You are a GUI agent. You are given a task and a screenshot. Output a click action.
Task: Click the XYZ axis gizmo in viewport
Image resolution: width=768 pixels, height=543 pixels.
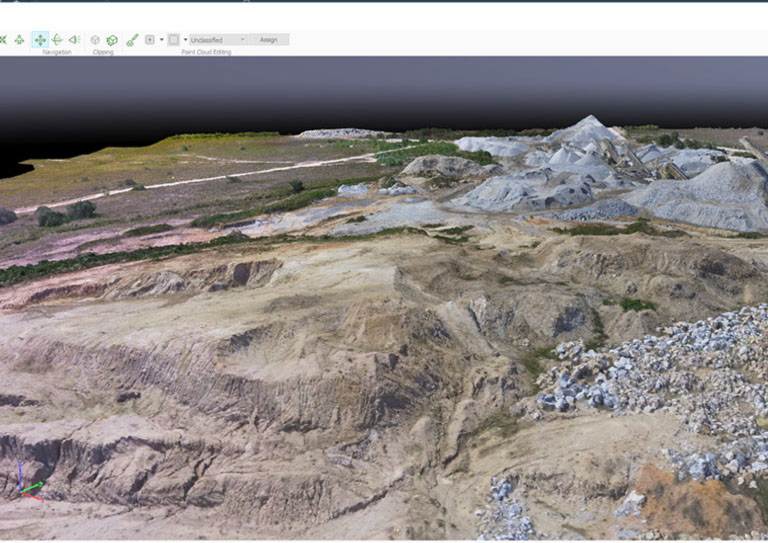[27, 484]
